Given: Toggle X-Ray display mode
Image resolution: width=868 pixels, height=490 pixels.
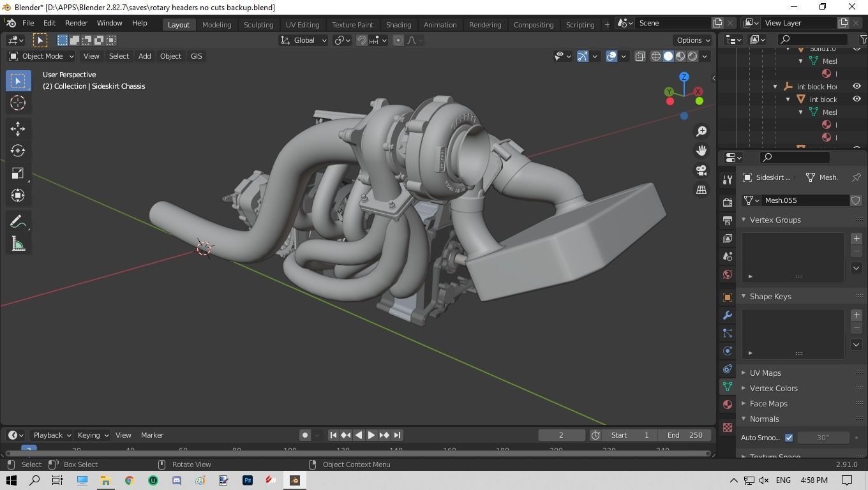Looking at the screenshot, I should click(640, 56).
